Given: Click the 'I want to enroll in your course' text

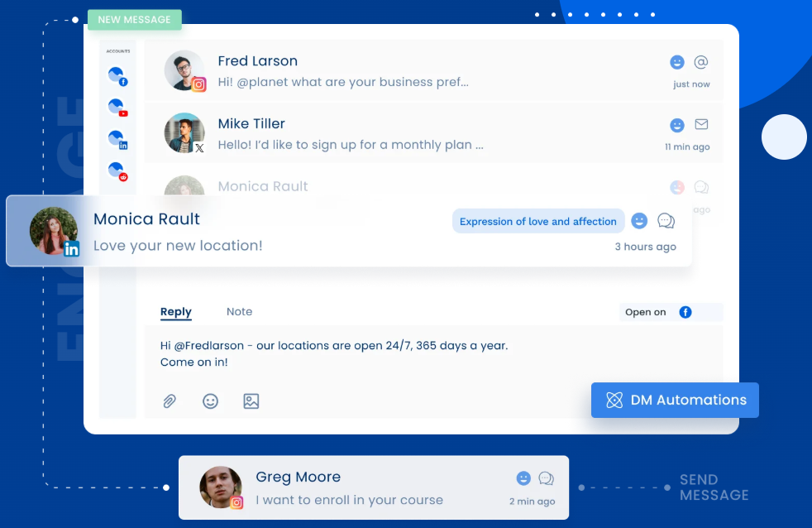Looking at the screenshot, I should tap(350, 500).
